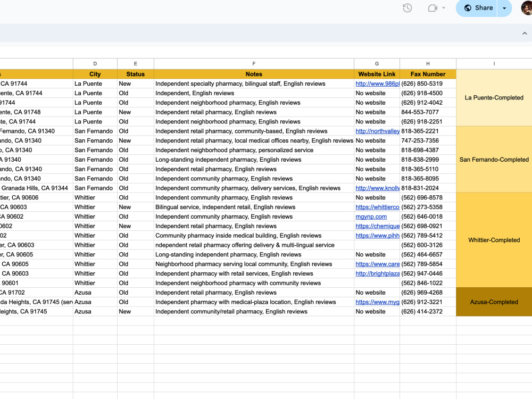Image resolution: width=532 pixels, height=399 pixels.
Task: Select note 'Independent neighborhood pharmacy, personalized service'
Action: (254, 150)
